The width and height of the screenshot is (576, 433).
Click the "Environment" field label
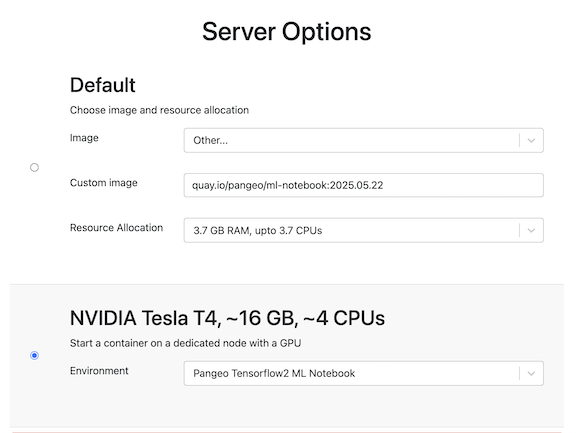coord(99,371)
